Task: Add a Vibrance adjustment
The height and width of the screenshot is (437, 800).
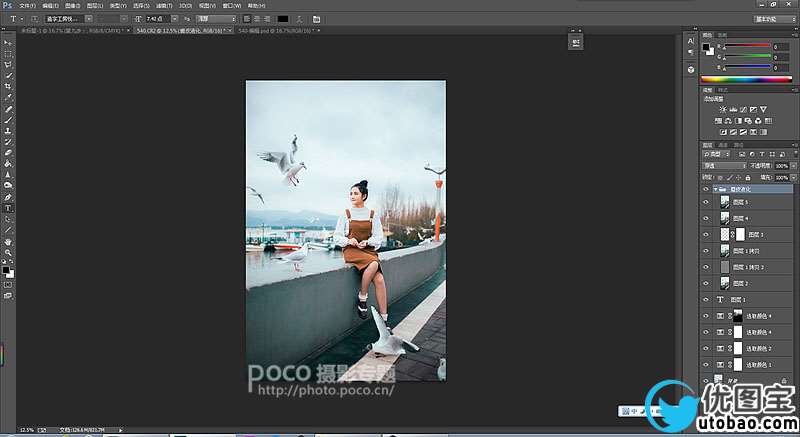Action: coord(763,109)
